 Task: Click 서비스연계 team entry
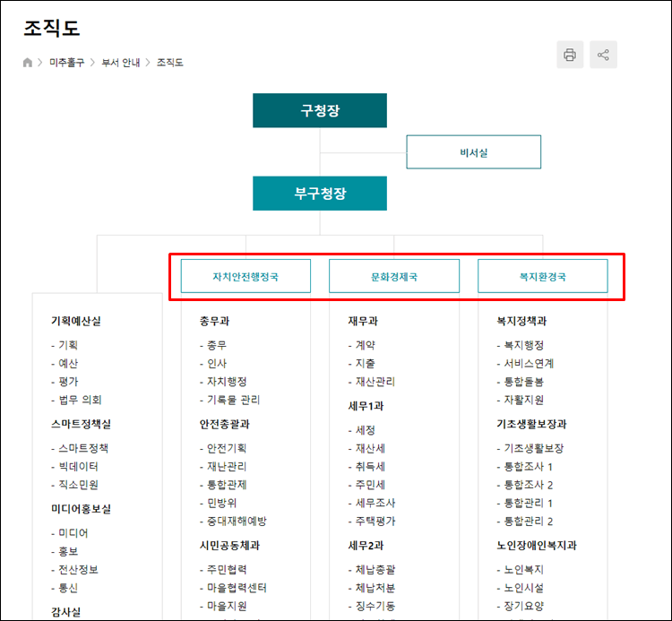point(529,364)
